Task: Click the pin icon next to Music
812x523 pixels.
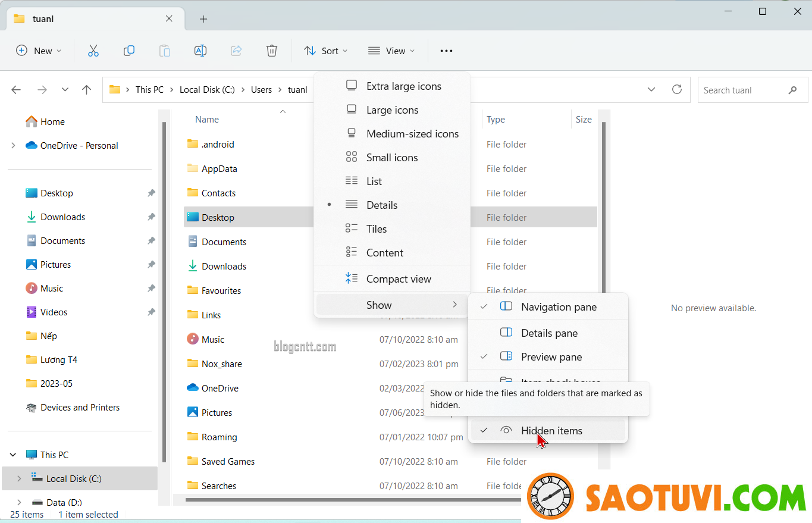Action: (151, 288)
